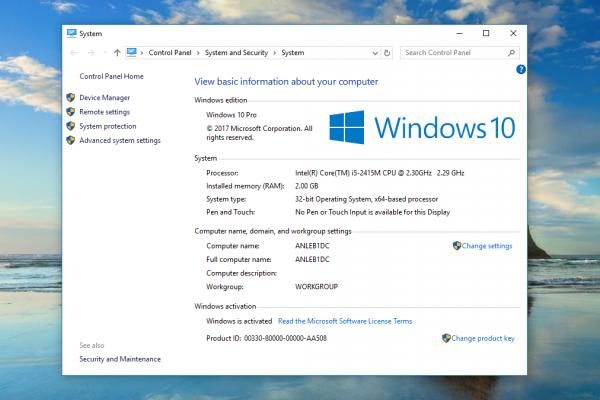Click the Windows is activated text

[239, 321]
